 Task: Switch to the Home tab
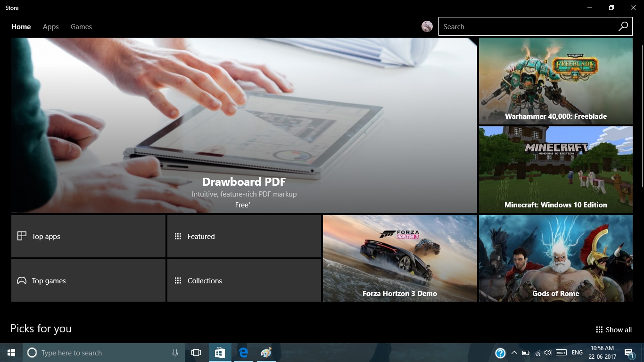[21, 27]
